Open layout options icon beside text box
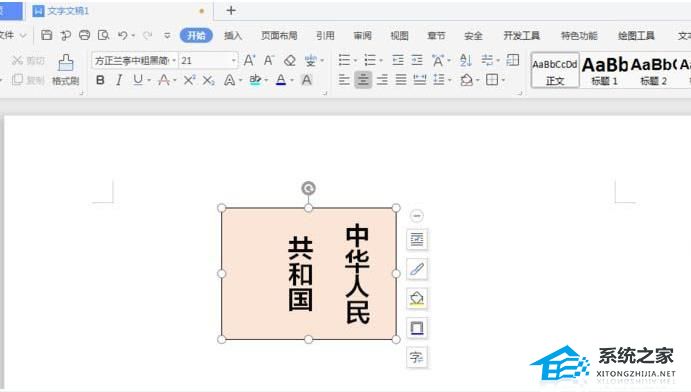The height and width of the screenshot is (392, 691). click(x=416, y=240)
